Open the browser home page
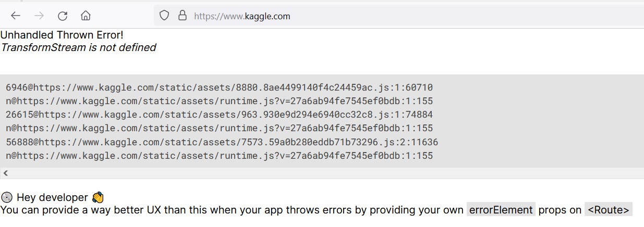644x227 pixels. (86, 16)
